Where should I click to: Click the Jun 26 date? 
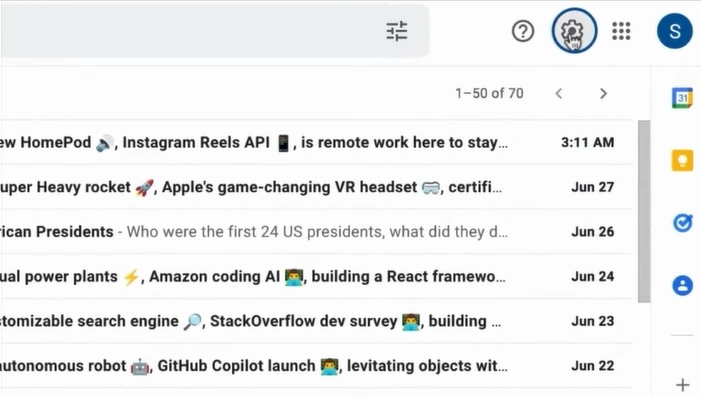[x=592, y=232]
